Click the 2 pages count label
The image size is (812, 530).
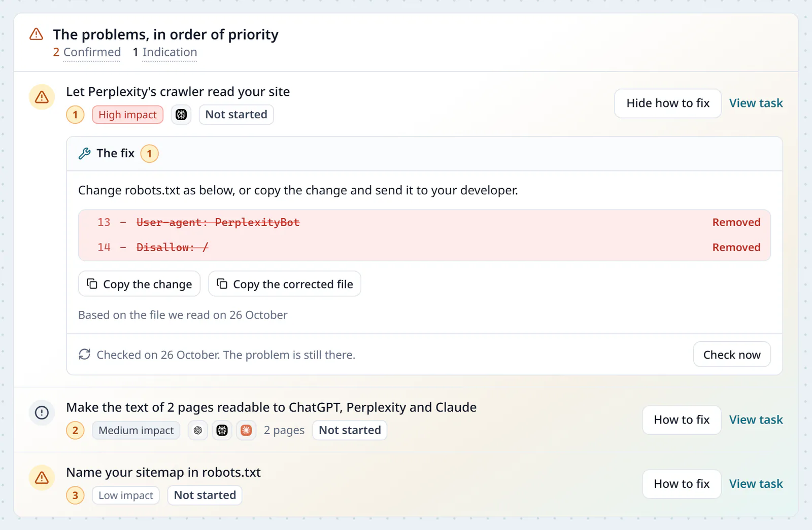(x=284, y=431)
